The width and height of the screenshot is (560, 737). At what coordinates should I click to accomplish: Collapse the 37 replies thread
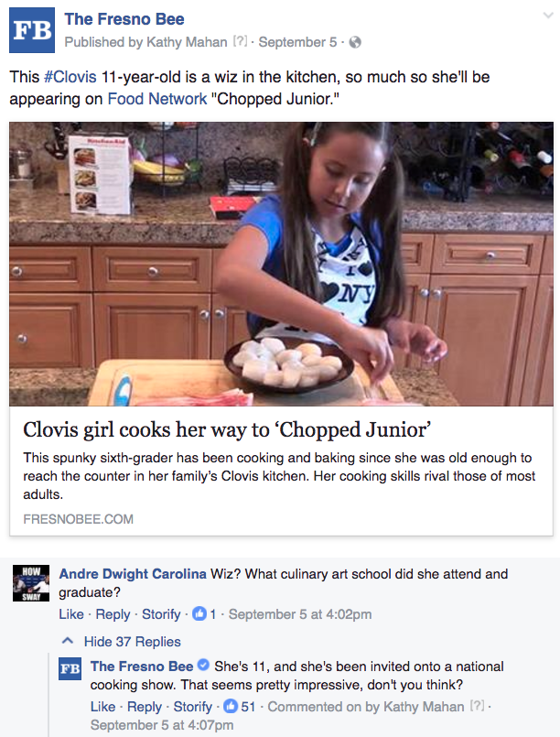click(121, 642)
